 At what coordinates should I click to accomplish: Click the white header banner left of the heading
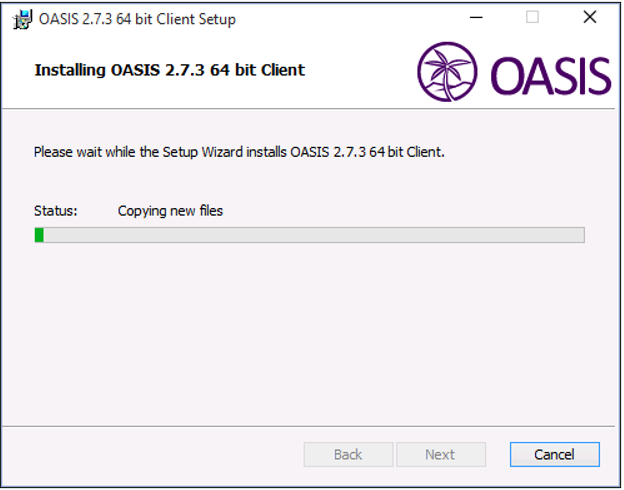[18, 72]
